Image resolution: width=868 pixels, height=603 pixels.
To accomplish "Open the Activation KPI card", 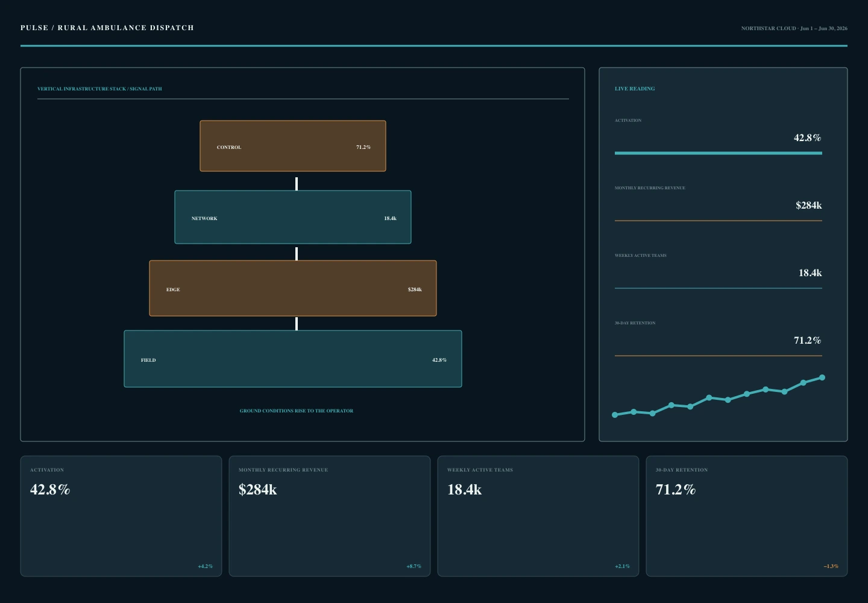I will (x=121, y=516).
